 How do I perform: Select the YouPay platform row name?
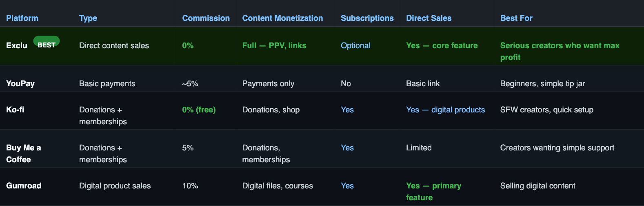20,83
